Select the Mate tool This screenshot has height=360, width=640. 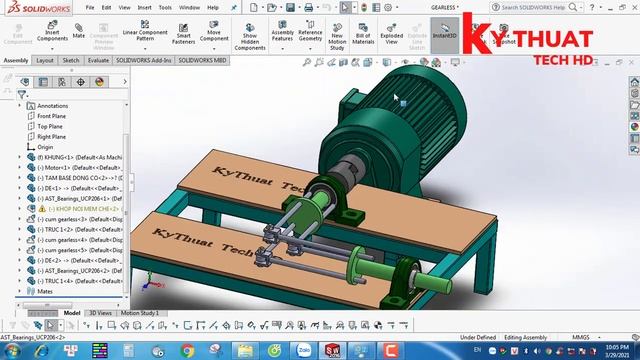point(78,31)
